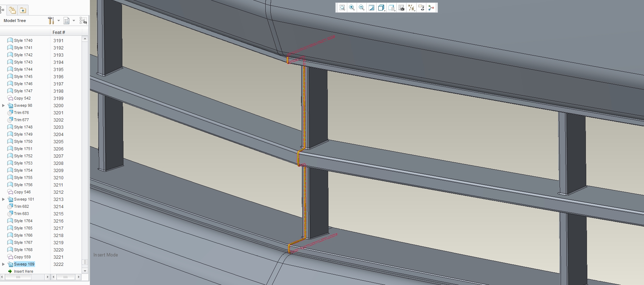Open Model Tree settings hammer icon
The height and width of the screenshot is (285, 644).
pos(51,21)
